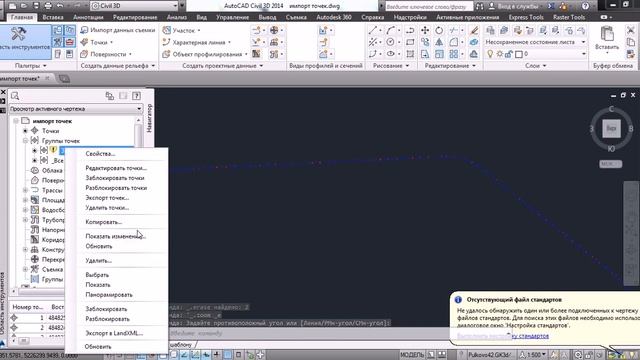Activate the Fillet tool
This screenshot has width=640, height=360.
[x=453, y=42]
